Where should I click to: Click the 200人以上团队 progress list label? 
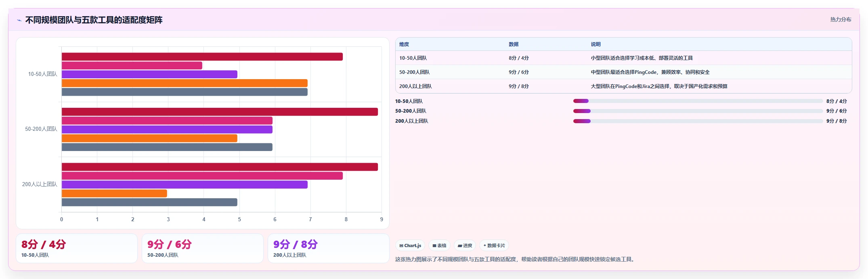pyautogui.click(x=412, y=121)
